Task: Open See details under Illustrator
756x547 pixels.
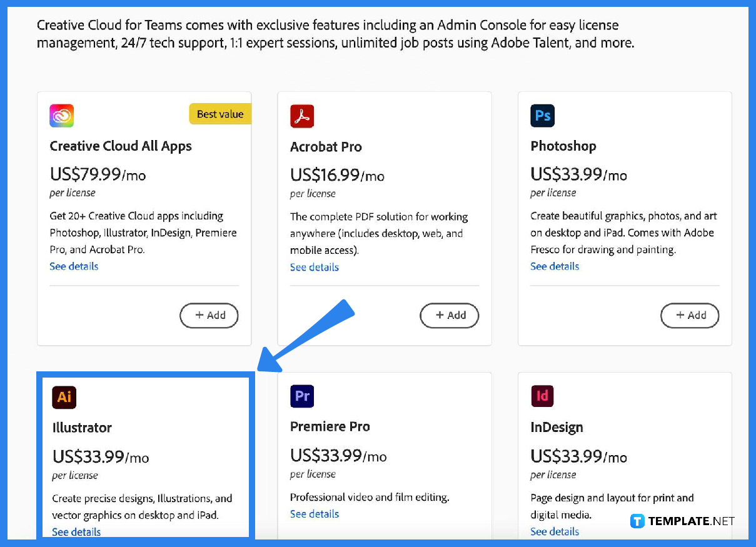Action: point(76,532)
